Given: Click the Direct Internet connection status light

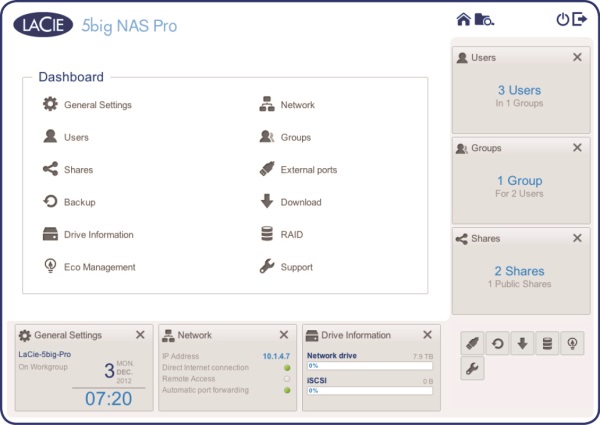Looking at the screenshot, I should pyautogui.click(x=287, y=368).
